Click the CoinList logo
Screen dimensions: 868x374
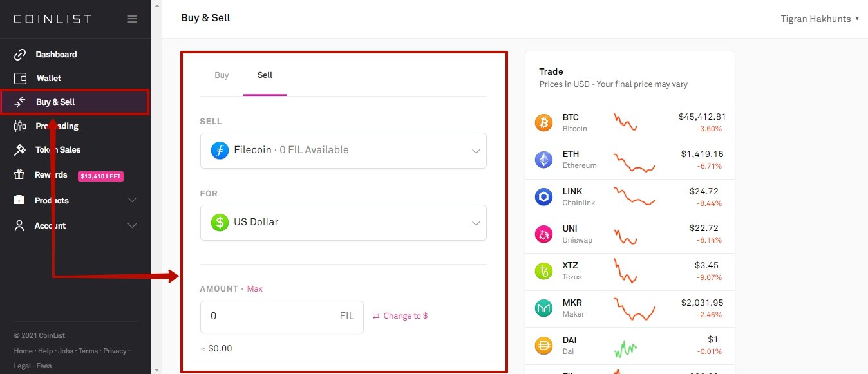[53, 19]
